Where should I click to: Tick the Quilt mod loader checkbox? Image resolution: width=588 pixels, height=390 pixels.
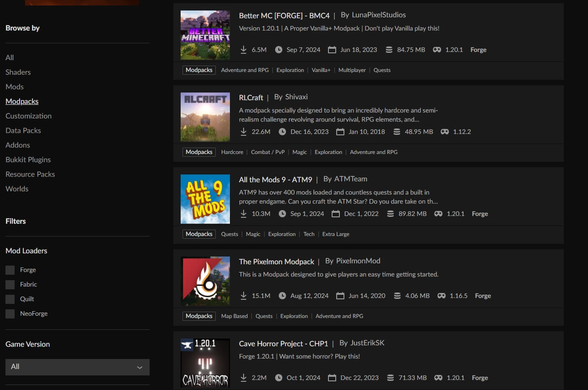point(10,299)
